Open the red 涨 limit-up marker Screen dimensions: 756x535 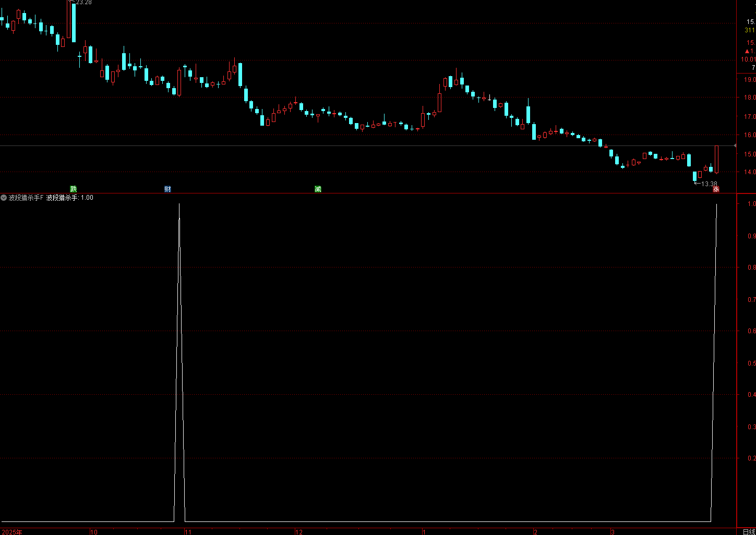click(x=716, y=189)
